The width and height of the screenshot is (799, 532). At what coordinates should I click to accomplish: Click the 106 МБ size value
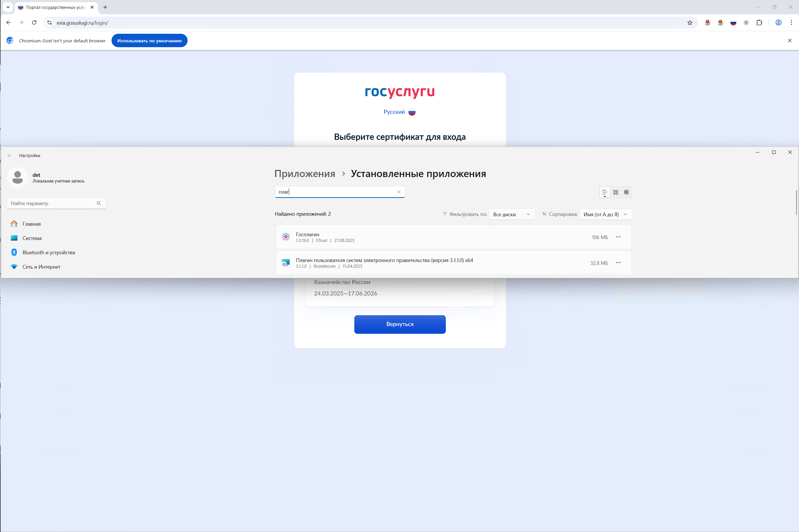click(600, 237)
